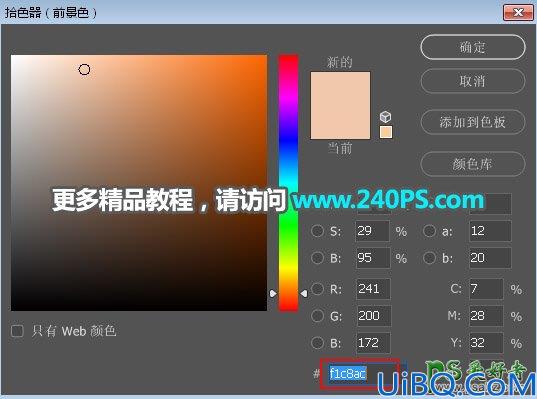Select the Lab a radio button

point(429,231)
